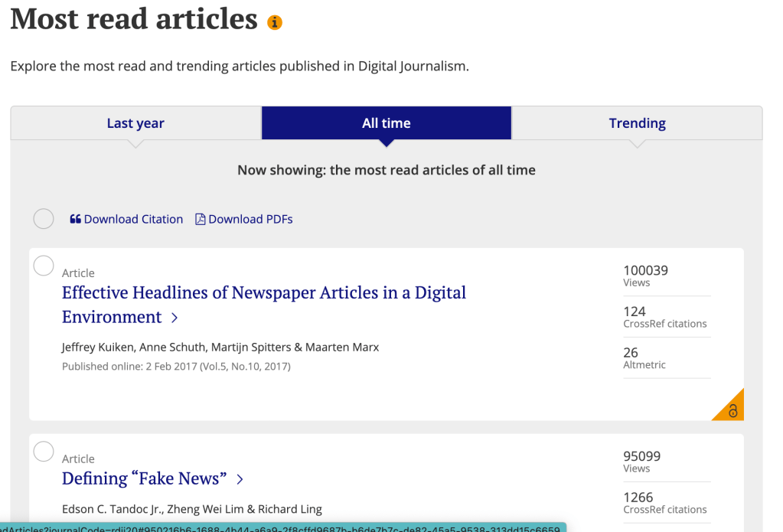Click the 1266 CrossRef citations metric
The width and height of the screenshot is (783, 532).
coord(664,503)
